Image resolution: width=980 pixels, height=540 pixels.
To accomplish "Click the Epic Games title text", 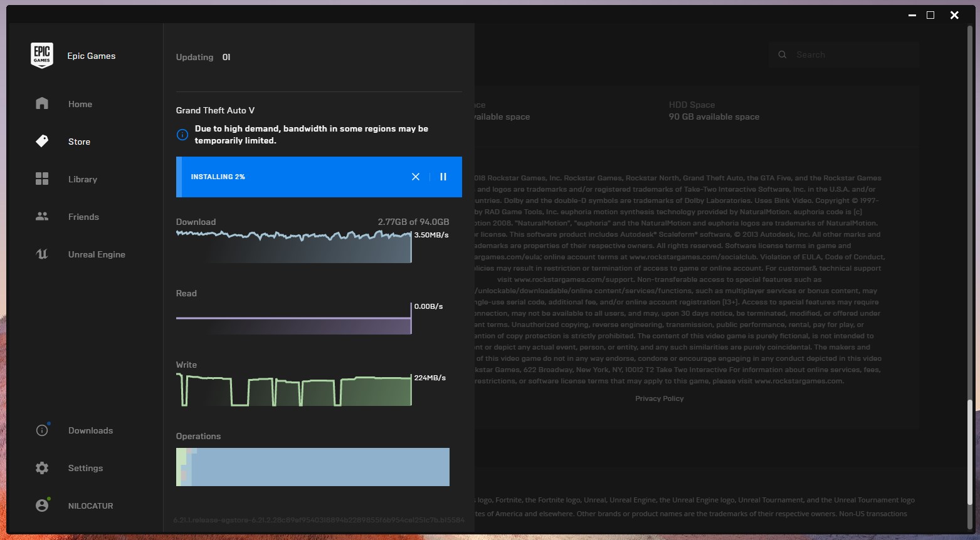I will (x=92, y=56).
